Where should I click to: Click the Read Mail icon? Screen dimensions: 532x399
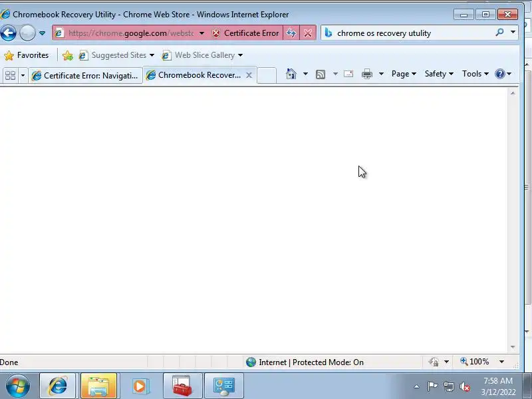click(348, 74)
